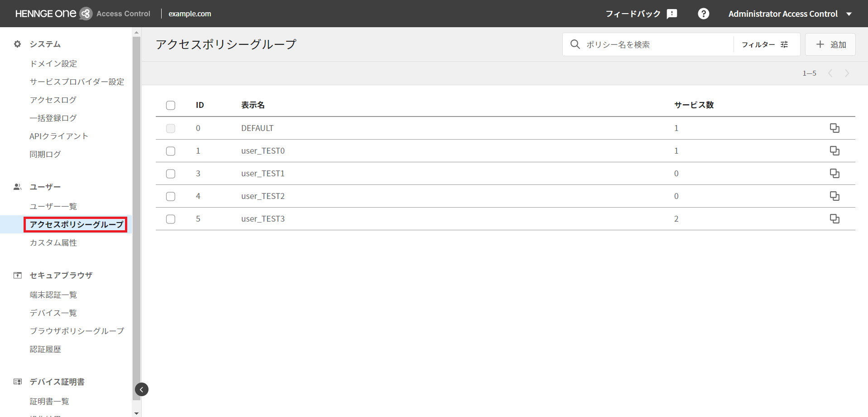868x417 pixels.
Task: Click the sidebar scroll down arrow
Action: click(x=136, y=413)
